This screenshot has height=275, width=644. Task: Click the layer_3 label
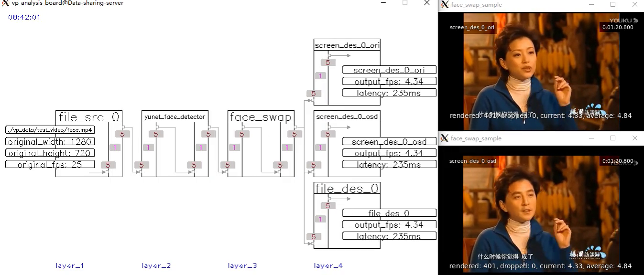click(242, 265)
